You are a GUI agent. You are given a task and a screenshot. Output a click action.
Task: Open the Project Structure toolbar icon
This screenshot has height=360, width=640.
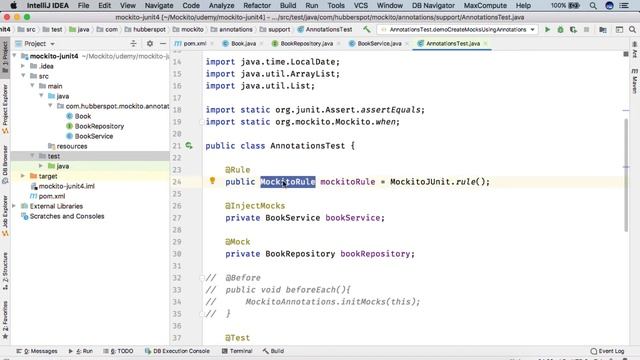[603, 29]
